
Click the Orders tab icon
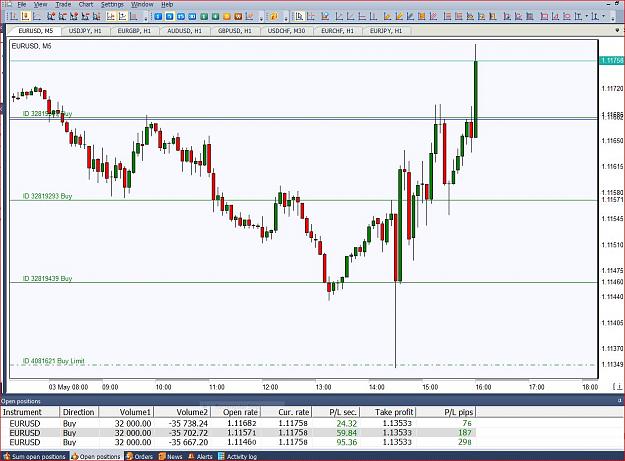[130, 456]
